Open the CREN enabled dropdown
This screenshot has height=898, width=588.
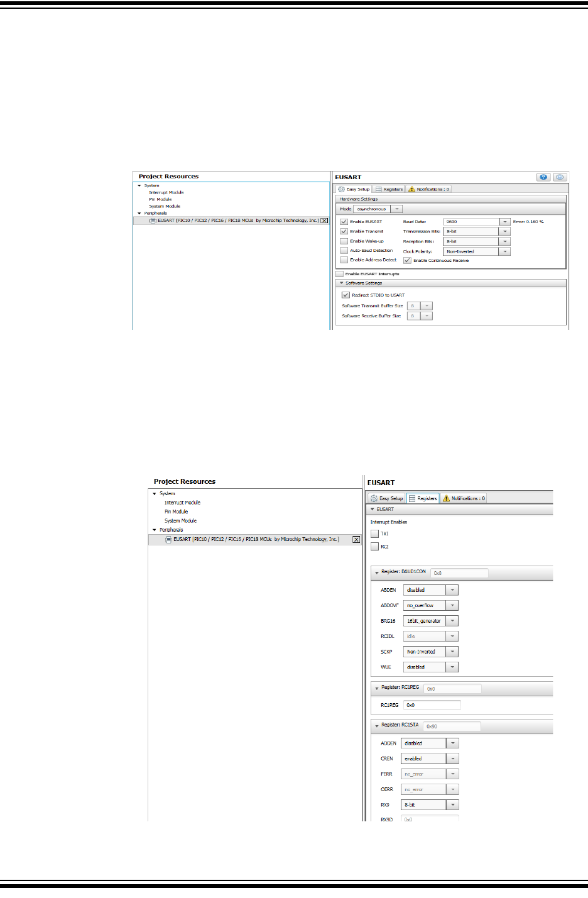pyautogui.click(x=453, y=759)
